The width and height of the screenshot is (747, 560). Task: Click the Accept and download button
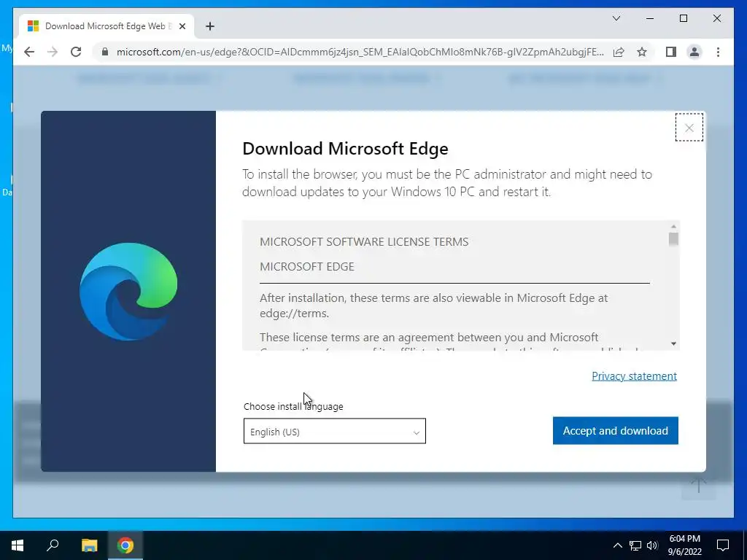pos(615,430)
